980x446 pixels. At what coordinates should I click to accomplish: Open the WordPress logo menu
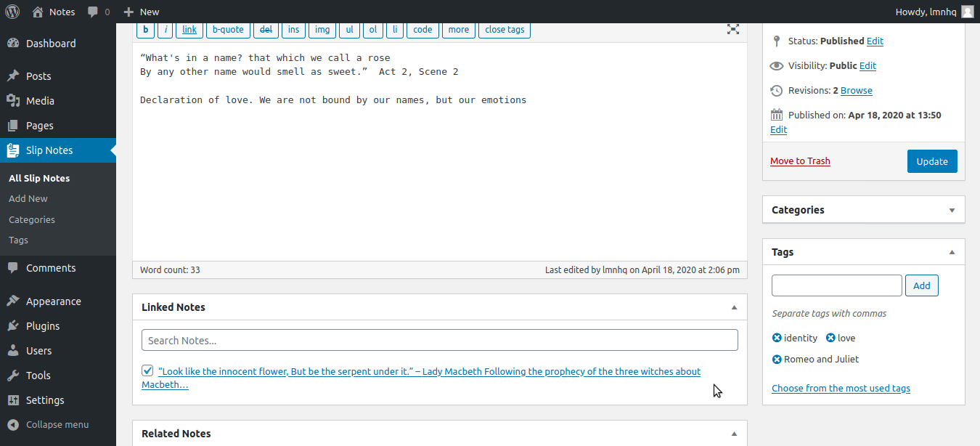click(x=12, y=12)
